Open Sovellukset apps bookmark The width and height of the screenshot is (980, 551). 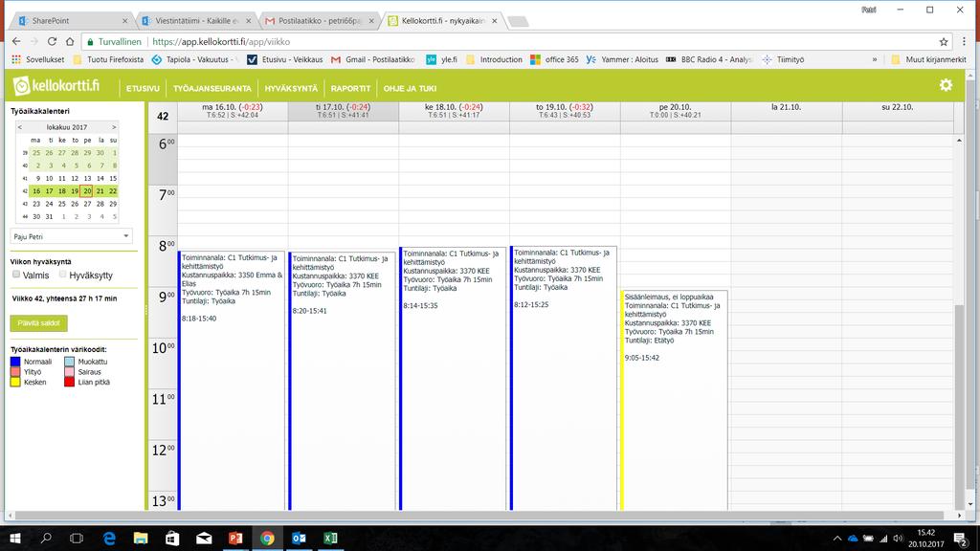click(x=38, y=59)
